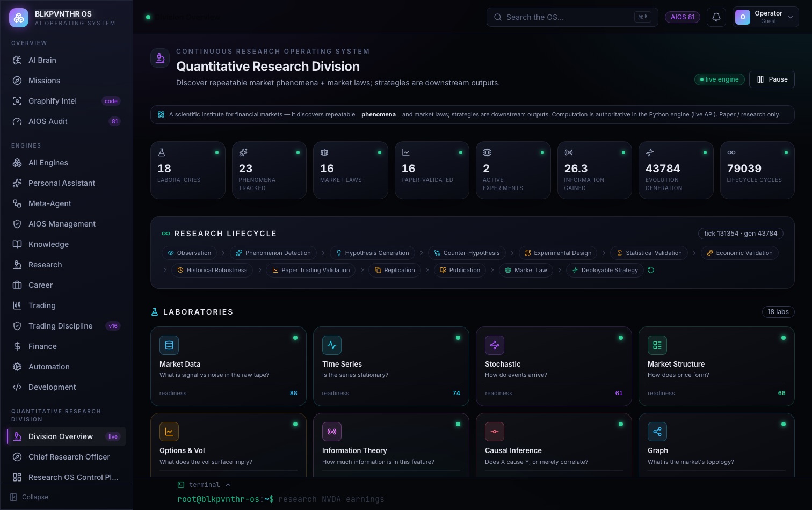Viewport: 812px width, 510px height.
Task: Click the Automation gear icon
Action: (17, 367)
